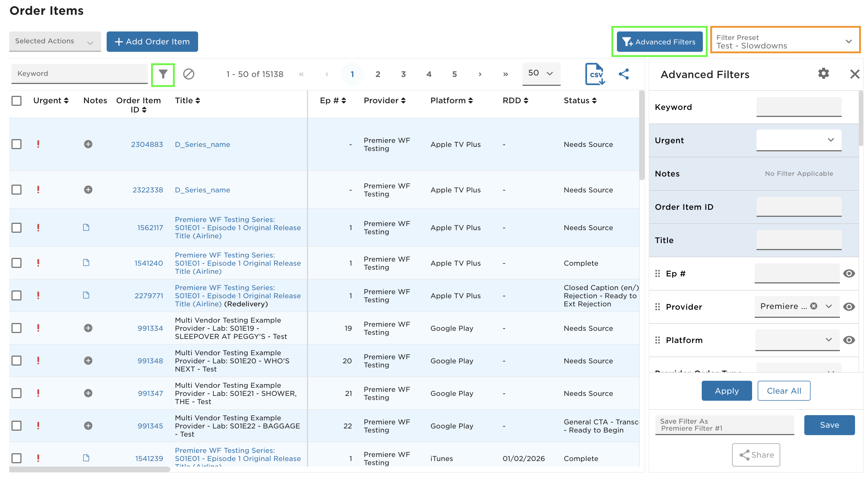Open the Selected Actions dropdown
Screen dimensions: 868x481
tap(55, 41)
